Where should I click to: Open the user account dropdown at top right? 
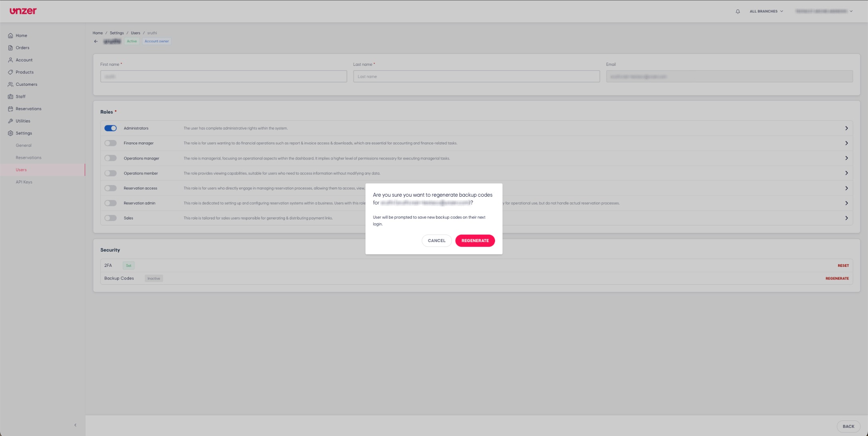[824, 11]
